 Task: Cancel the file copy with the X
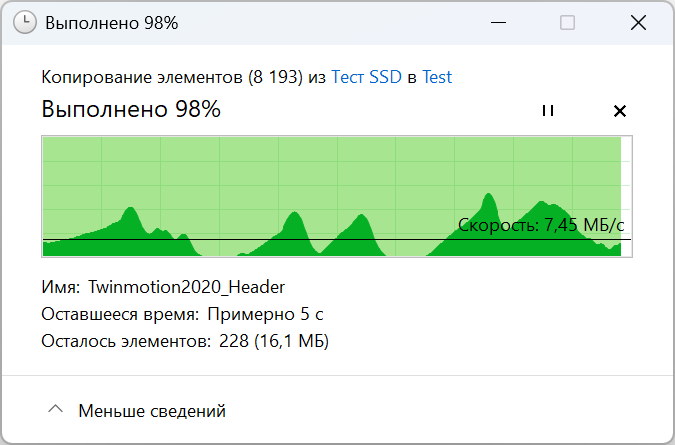pyautogui.click(x=619, y=111)
